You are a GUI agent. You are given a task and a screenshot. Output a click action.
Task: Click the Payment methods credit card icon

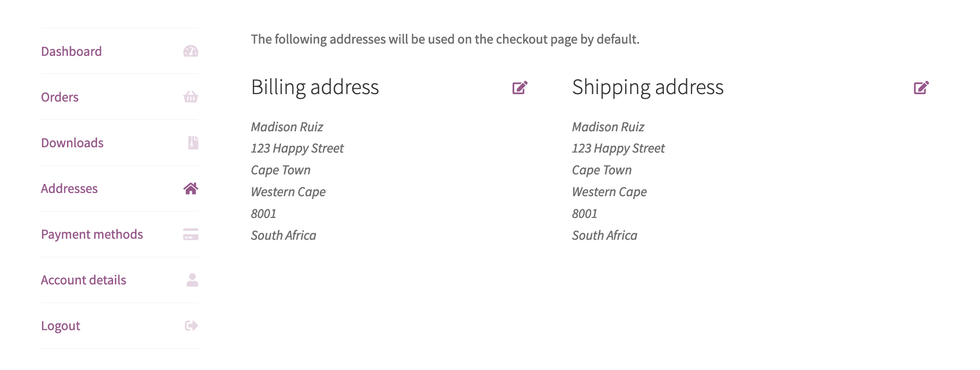point(191,234)
